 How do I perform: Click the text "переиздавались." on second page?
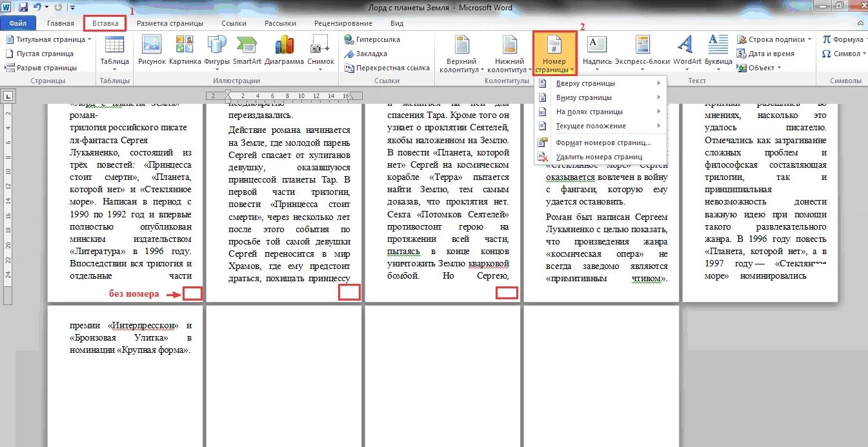click(x=261, y=115)
